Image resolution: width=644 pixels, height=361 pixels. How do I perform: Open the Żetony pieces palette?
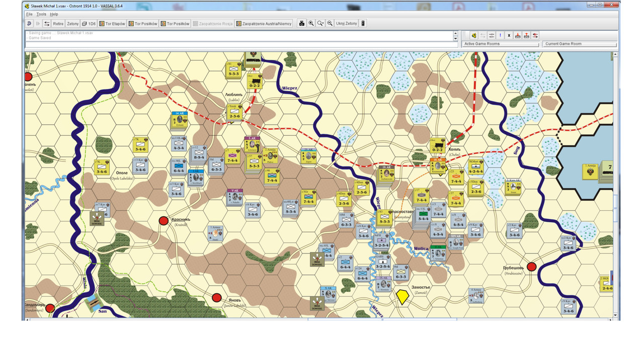point(73,24)
